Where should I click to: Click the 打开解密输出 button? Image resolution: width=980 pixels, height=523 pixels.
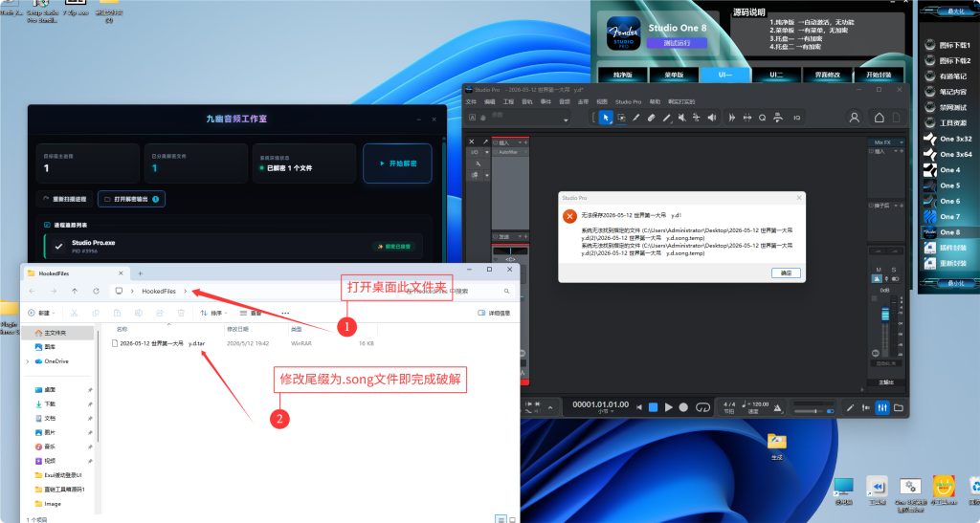click(131, 199)
